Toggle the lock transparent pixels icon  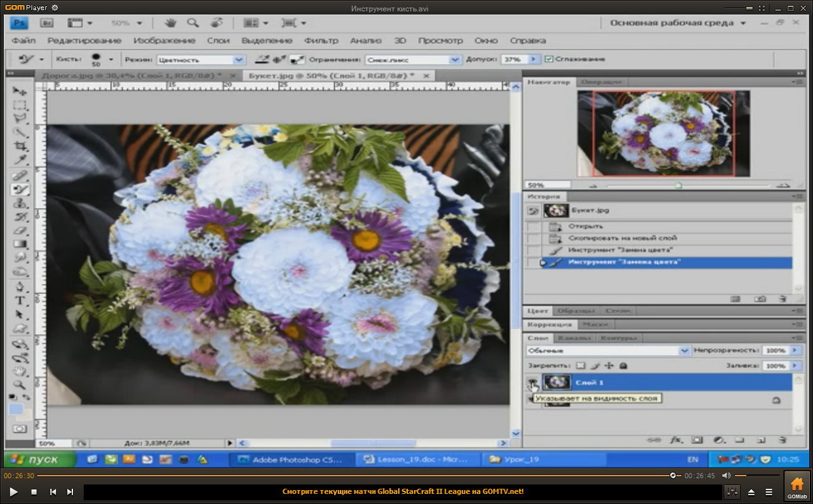coord(580,366)
